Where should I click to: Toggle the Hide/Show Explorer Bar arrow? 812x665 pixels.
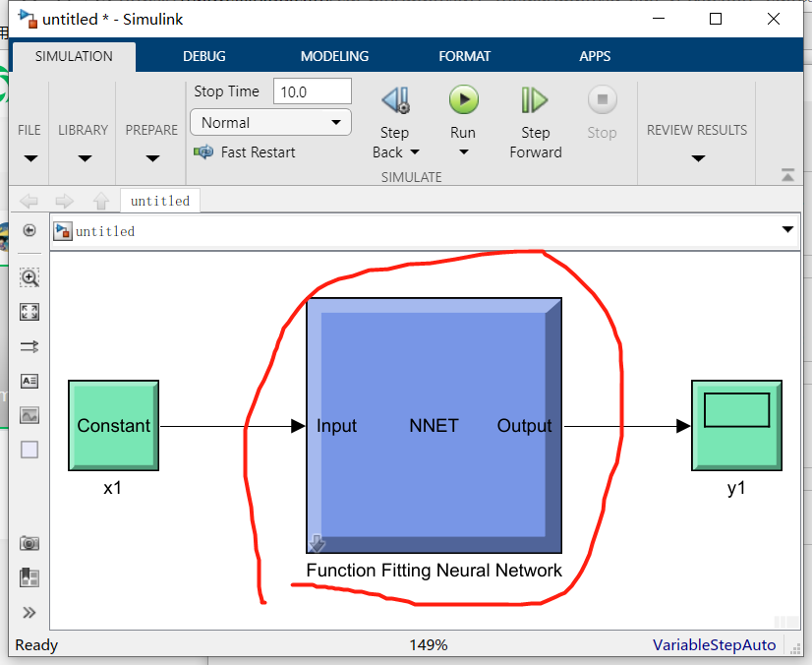tap(29, 230)
